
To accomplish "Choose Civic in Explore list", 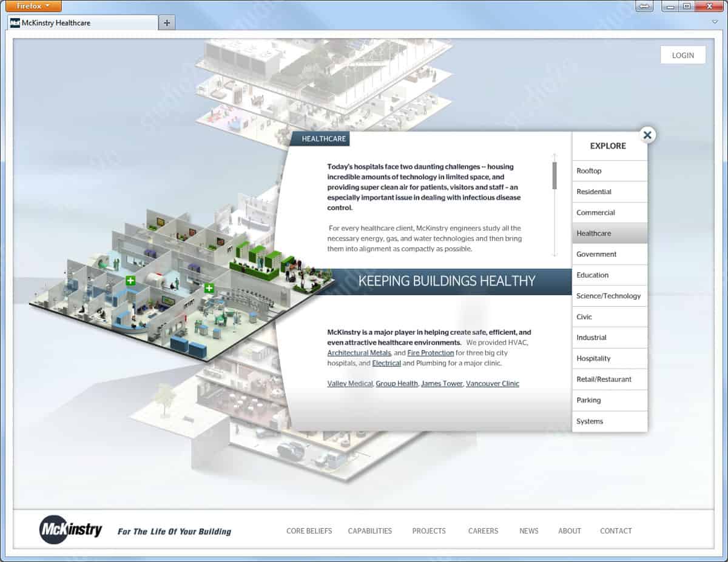I will click(610, 316).
